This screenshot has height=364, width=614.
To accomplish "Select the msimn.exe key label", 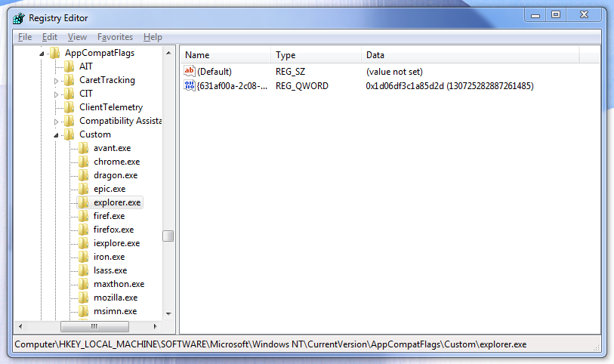I will [x=115, y=311].
